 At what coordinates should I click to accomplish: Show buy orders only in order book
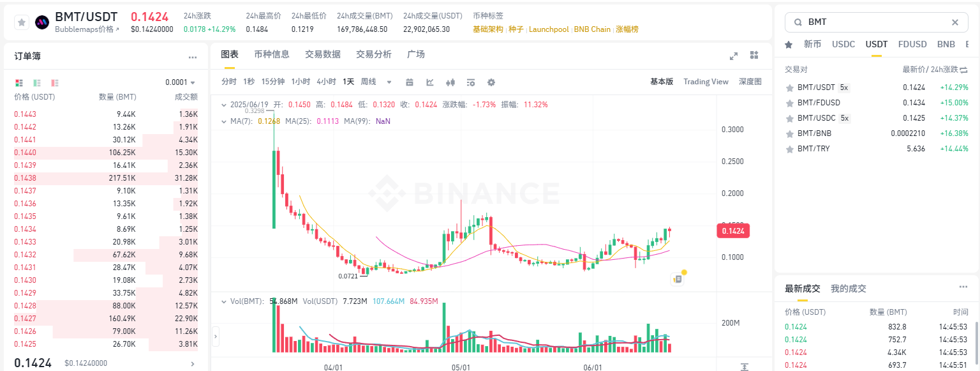coord(37,83)
